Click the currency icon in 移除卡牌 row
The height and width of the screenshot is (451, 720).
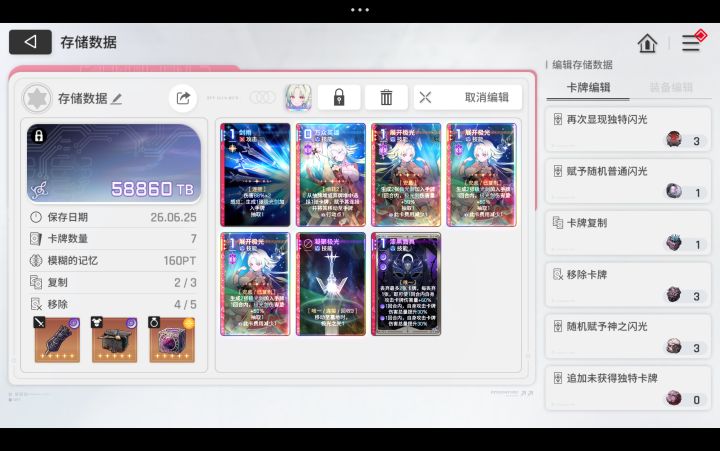pyautogui.click(x=674, y=294)
